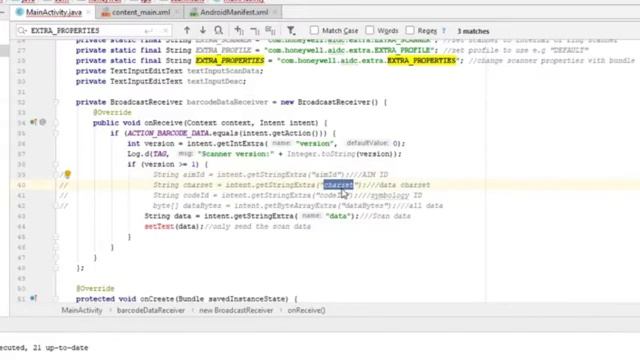Collapse the version >= 1 if block
640x360 pixels.
point(56,164)
